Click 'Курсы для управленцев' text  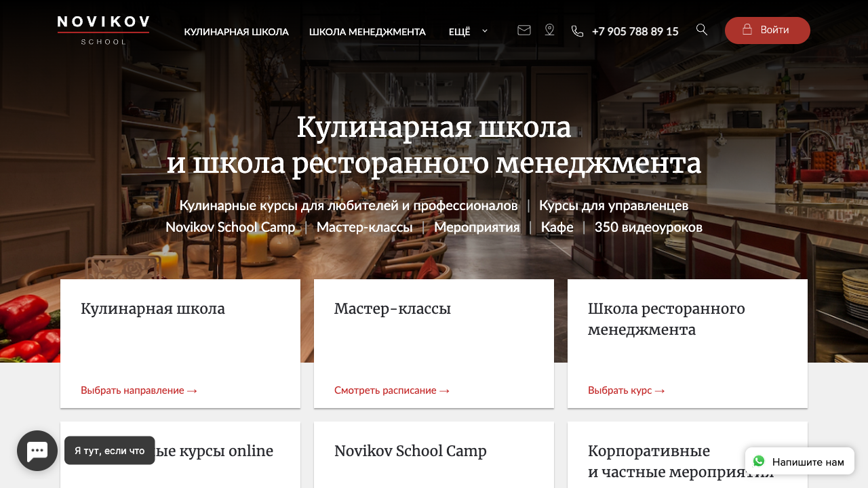pyautogui.click(x=614, y=205)
